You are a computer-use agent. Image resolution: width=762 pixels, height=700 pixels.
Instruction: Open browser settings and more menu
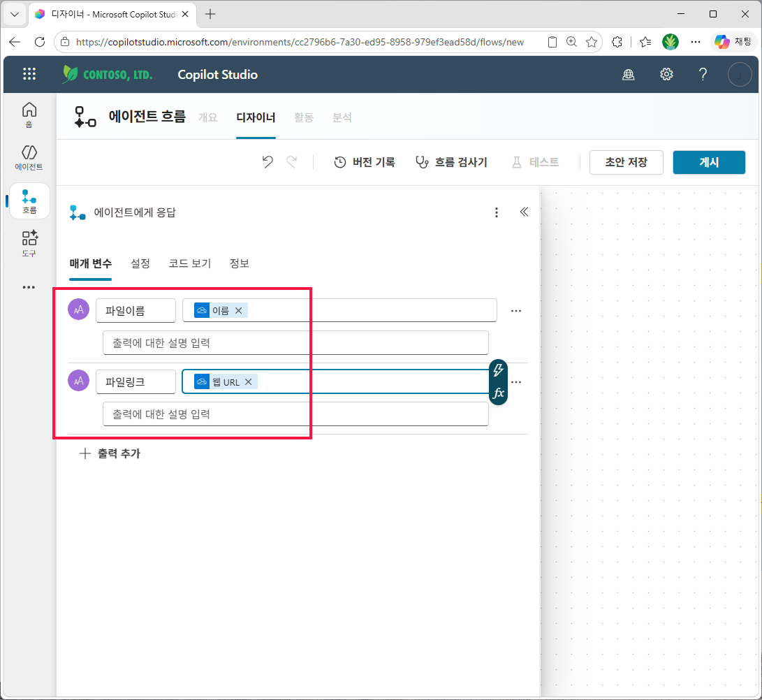point(696,43)
